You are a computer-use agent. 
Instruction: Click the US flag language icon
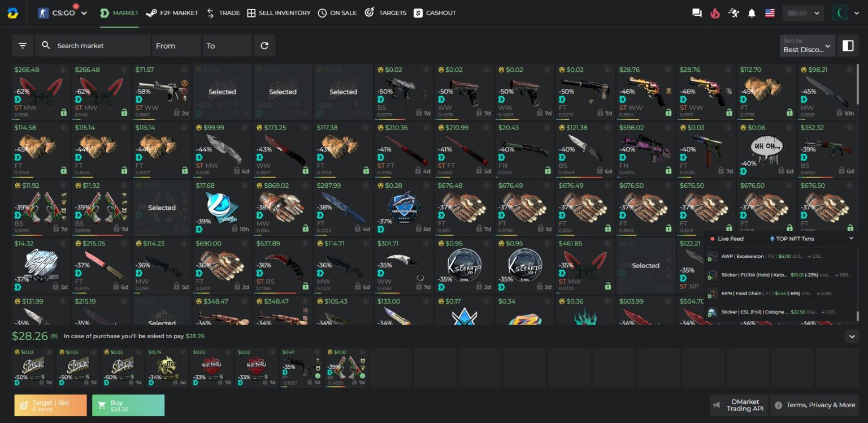coord(770,13)
